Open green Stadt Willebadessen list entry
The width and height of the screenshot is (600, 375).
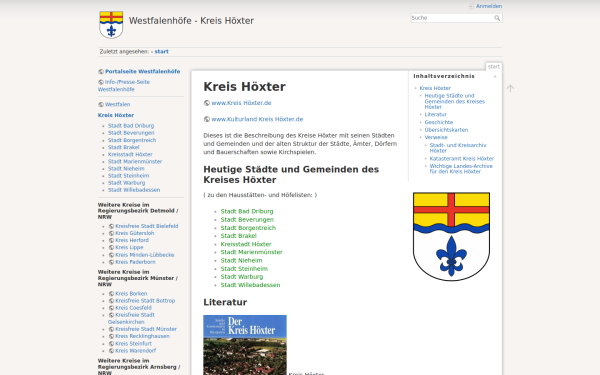[250, 285]
